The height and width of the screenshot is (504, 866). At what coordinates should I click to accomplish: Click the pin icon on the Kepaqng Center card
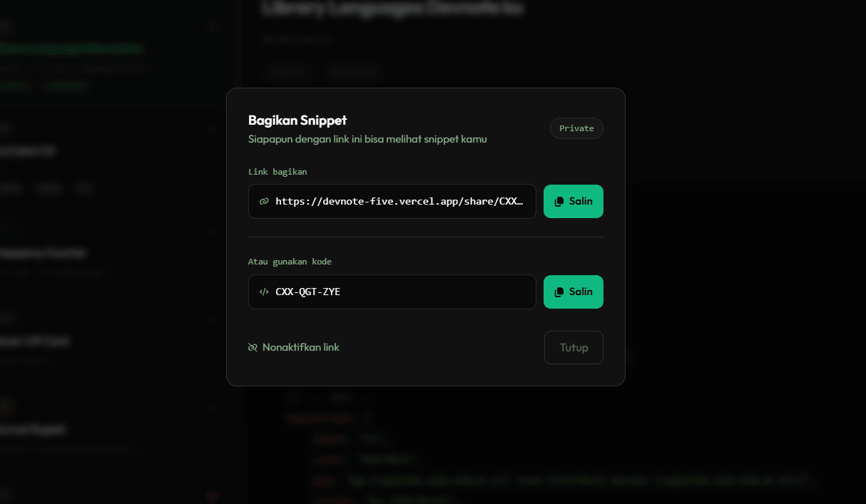tap(213, 231)
